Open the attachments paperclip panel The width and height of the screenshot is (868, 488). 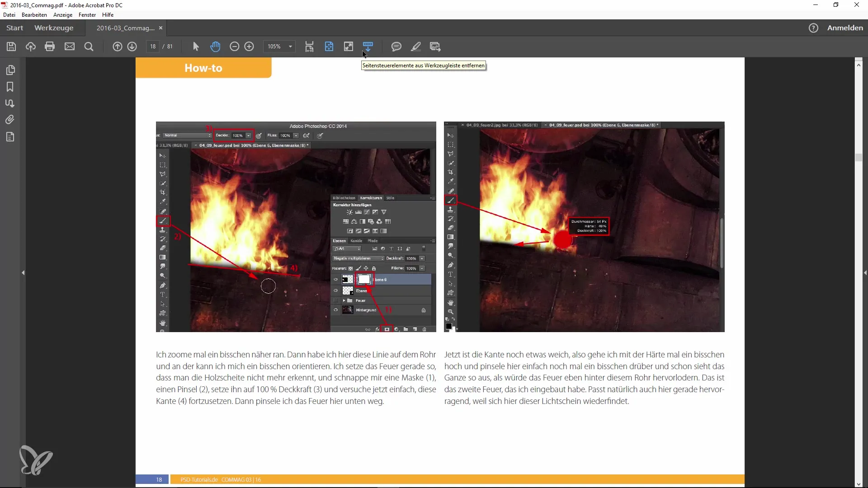point(10,120)
